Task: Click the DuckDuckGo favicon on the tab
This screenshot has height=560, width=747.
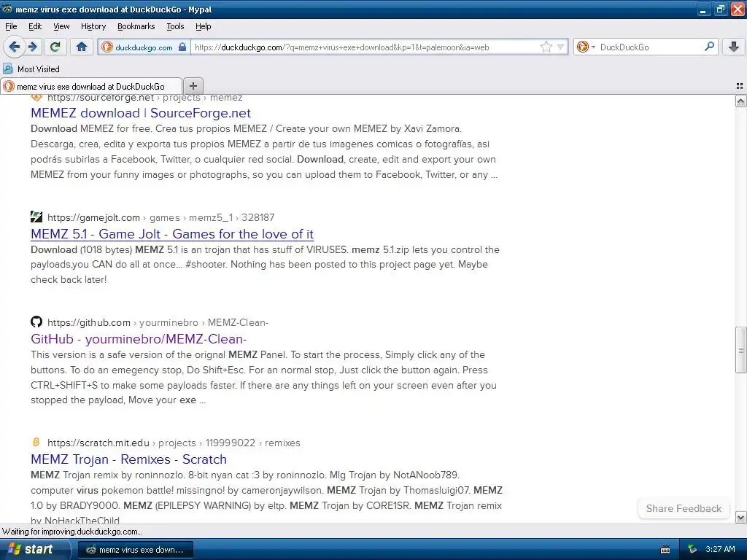Action: [9, 86]
